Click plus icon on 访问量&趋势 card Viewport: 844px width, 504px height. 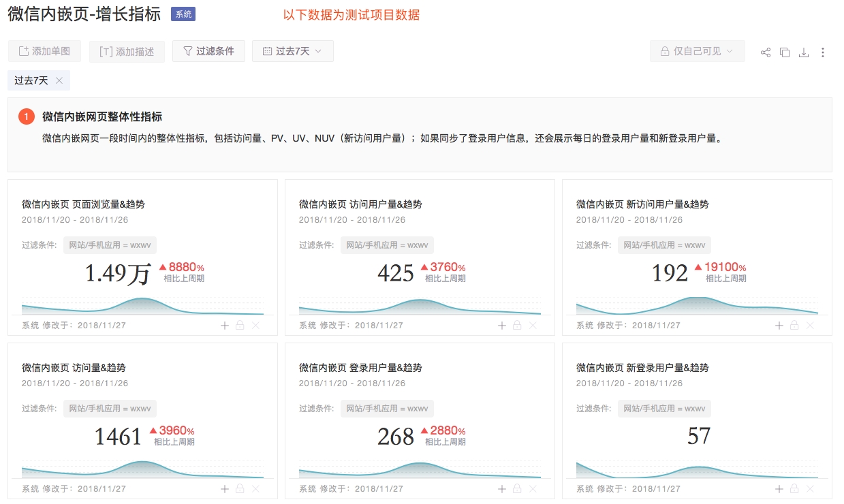[225, 489]
